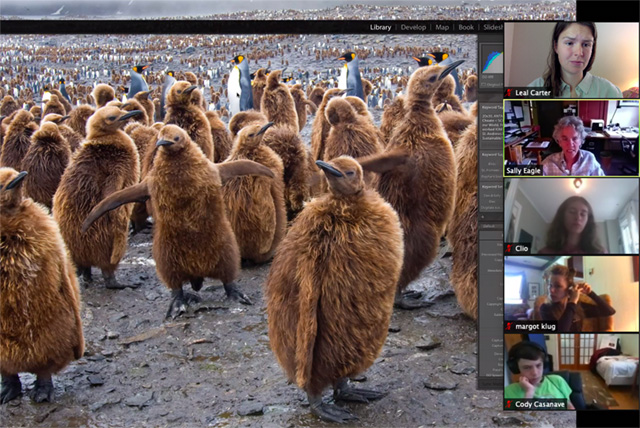Click margot klug's muted microphone icon
This screenshot has width=640, height=428.
pyautogui.click(x=510, y=326)
